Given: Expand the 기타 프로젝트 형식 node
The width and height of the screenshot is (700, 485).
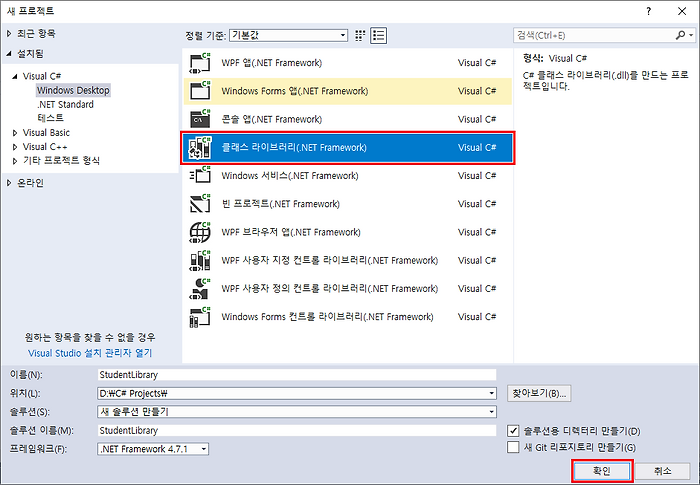Looking at the screenshot, I should click(x=15, y=161).
